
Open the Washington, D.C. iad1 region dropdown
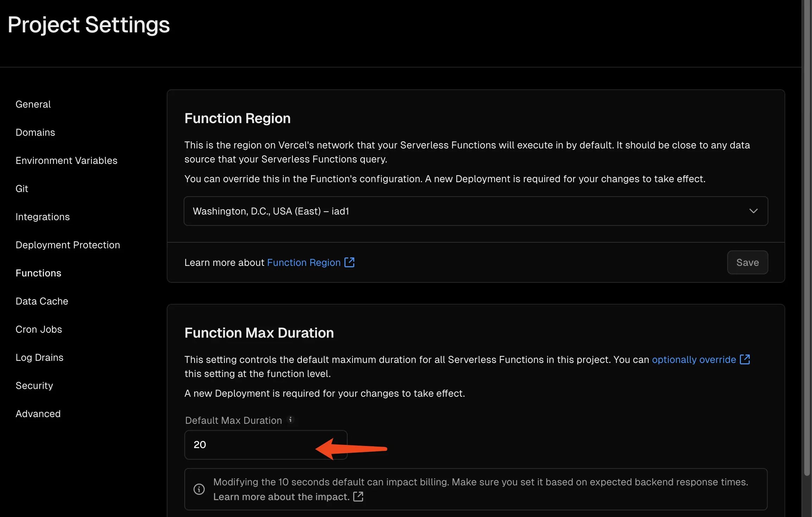457,211
